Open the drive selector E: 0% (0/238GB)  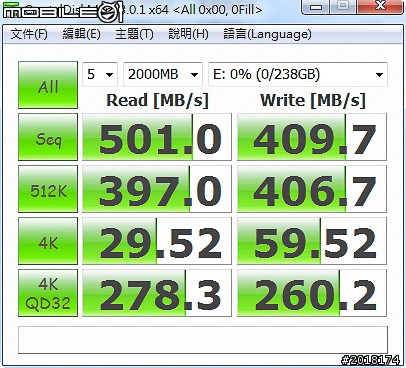click(298, 74)
